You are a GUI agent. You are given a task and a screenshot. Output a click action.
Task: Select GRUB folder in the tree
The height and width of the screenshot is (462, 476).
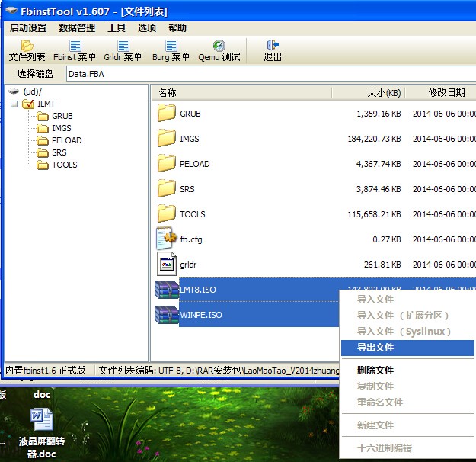pyautogui.click(x=62, y=116)
